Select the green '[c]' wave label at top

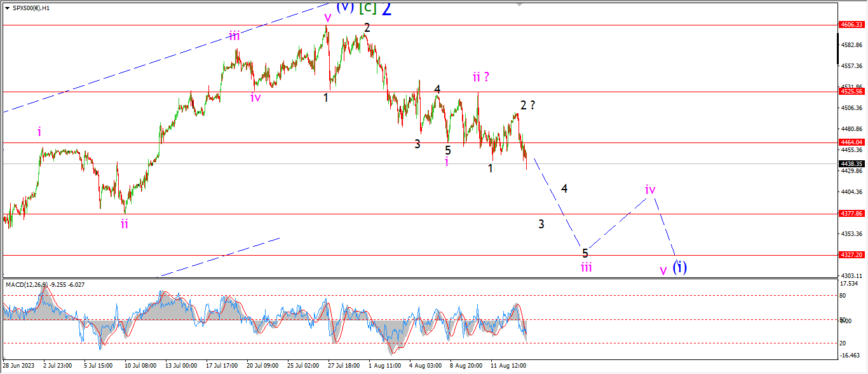pos(368,8)
